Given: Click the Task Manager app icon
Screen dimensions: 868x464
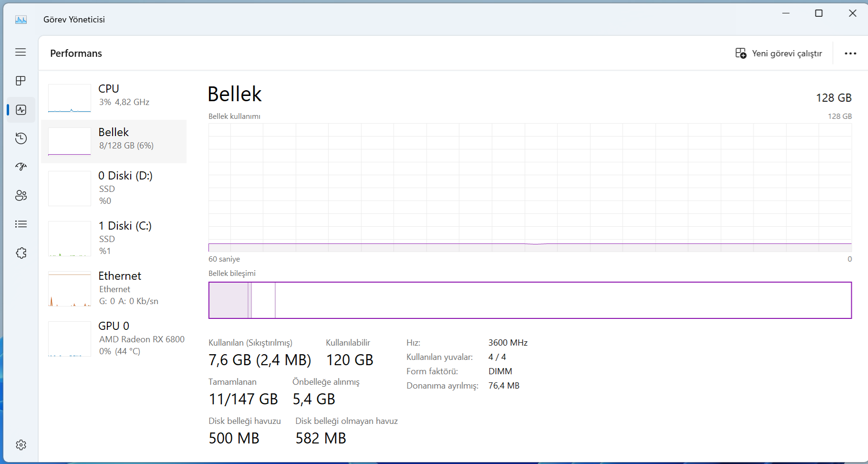Looking at the screenshot, I should (x=21, y=20).
